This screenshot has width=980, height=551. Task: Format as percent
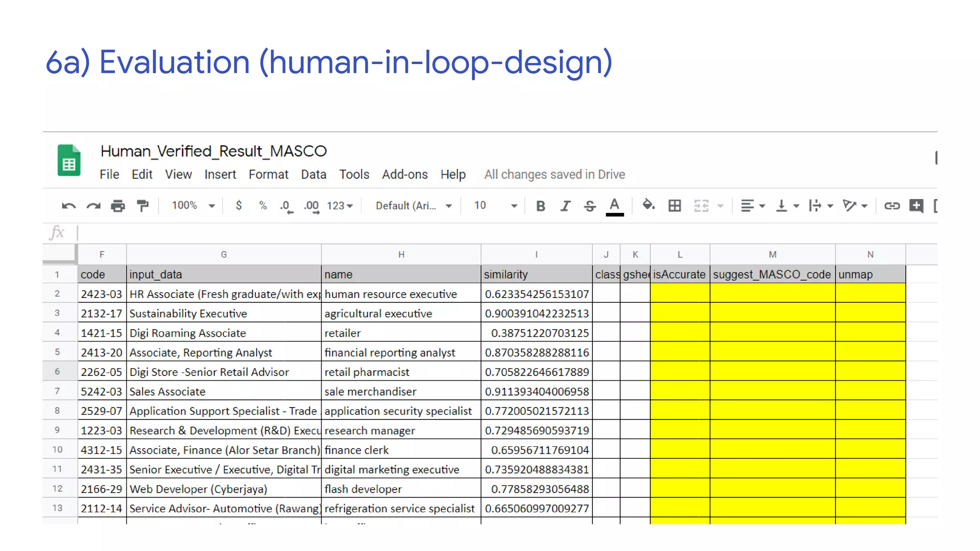point(263,206)
